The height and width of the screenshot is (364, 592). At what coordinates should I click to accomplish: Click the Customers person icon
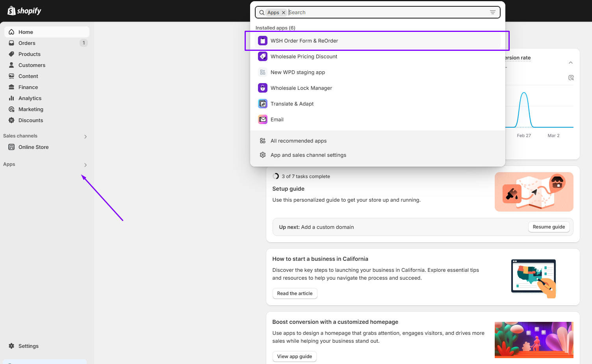(11, 65)
